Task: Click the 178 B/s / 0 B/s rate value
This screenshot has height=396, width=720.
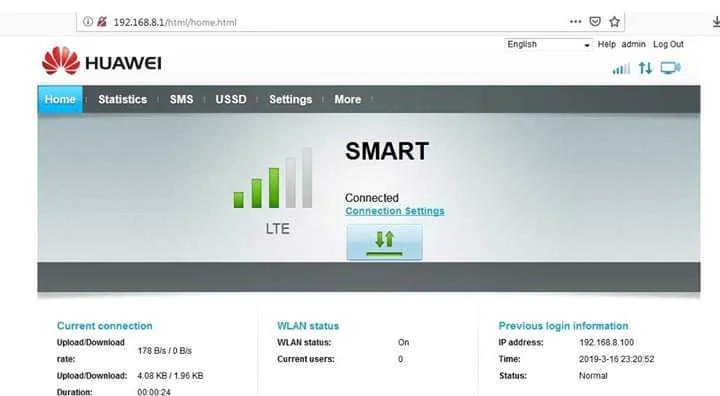Action: click(165, 351)
